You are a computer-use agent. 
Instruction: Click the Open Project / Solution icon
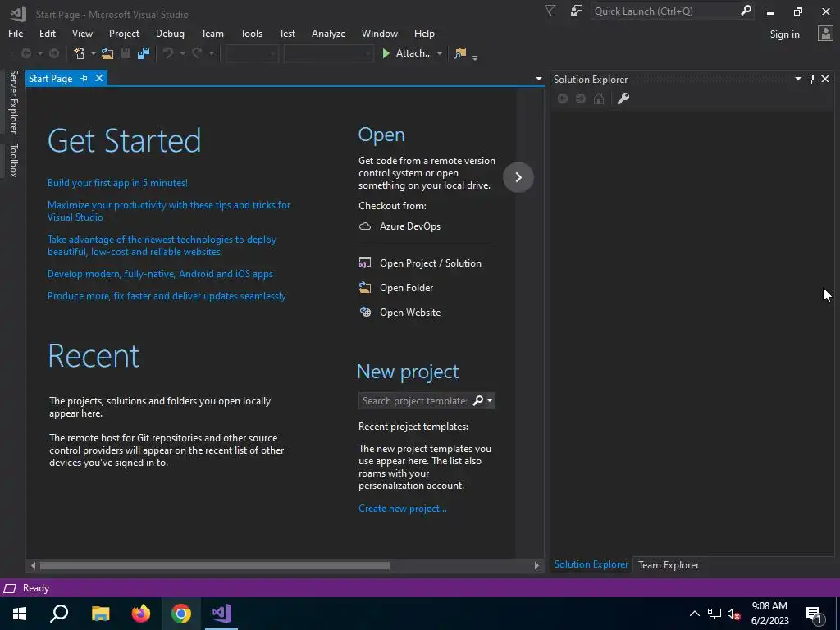365,263
